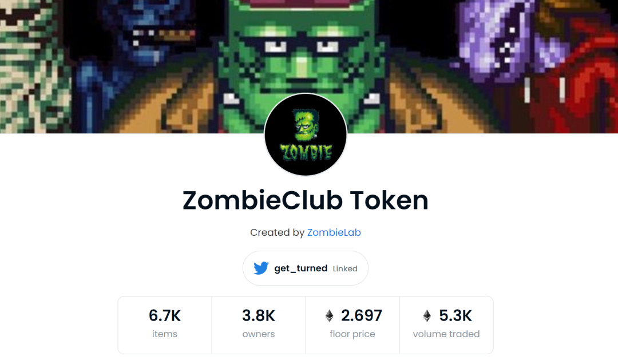Click the get_turned Twitter handle
Screen dimensions: 618x364
coord(301,268)
